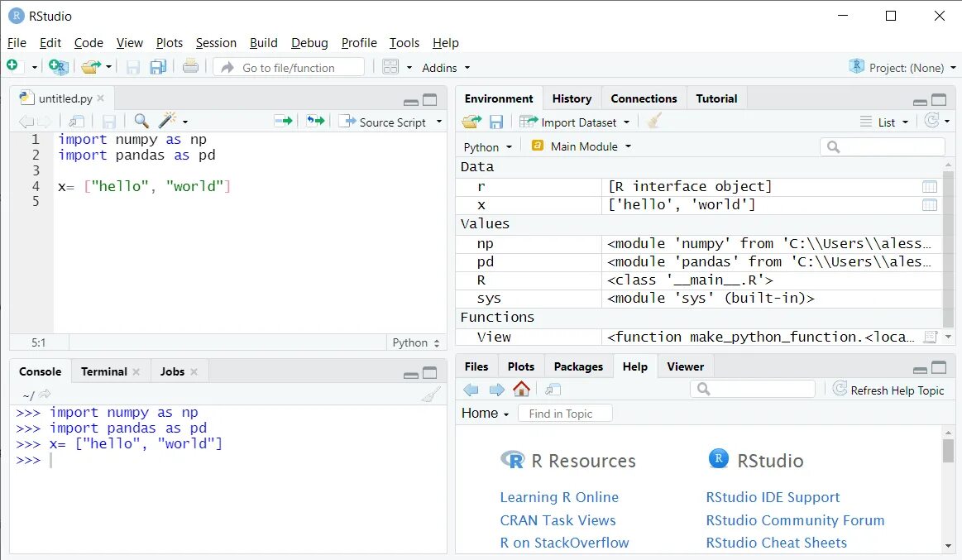Change the Python file type selector

[x=416, y=342]
